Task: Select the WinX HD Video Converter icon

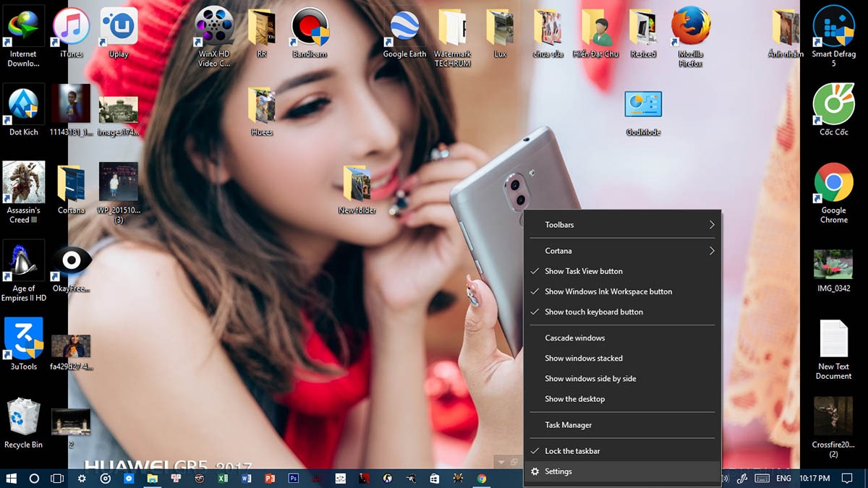Action: pyautogui.click(x=214, y=36)
